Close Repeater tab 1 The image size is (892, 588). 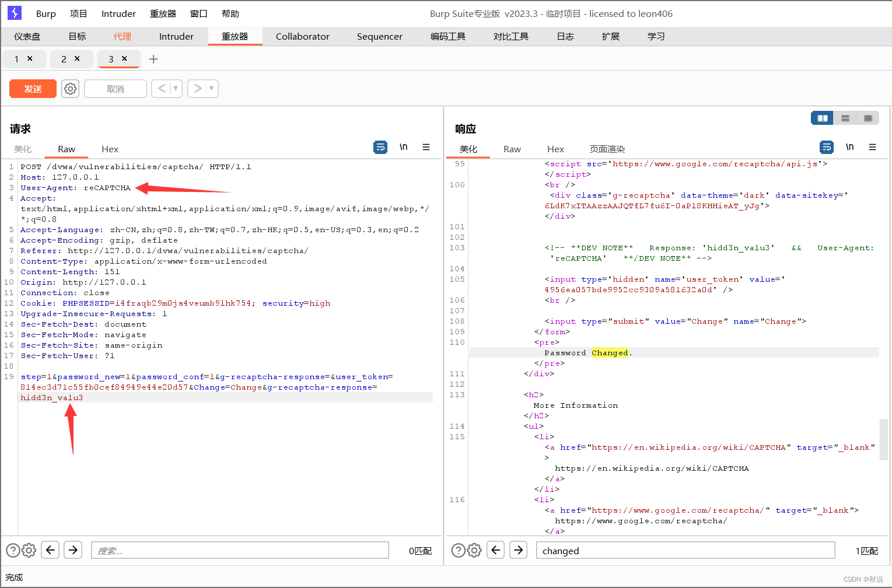click(30, 58)
